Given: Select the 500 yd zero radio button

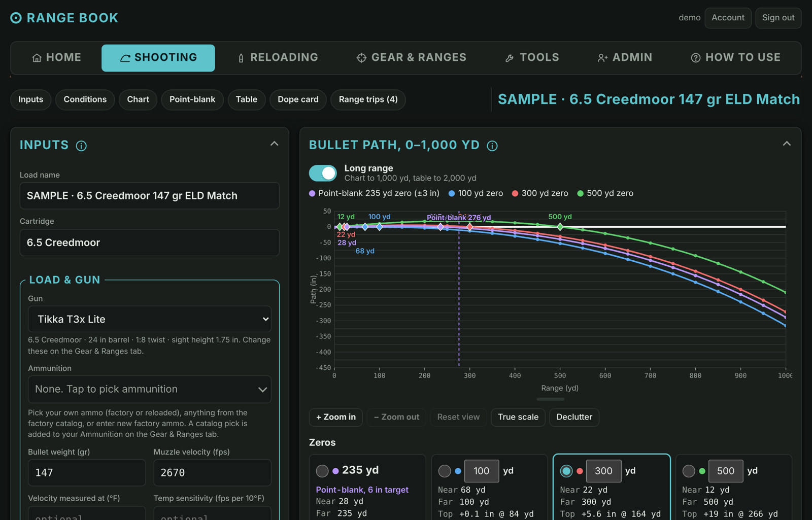Looking at the screenshot, I should [x=689, y=471].
